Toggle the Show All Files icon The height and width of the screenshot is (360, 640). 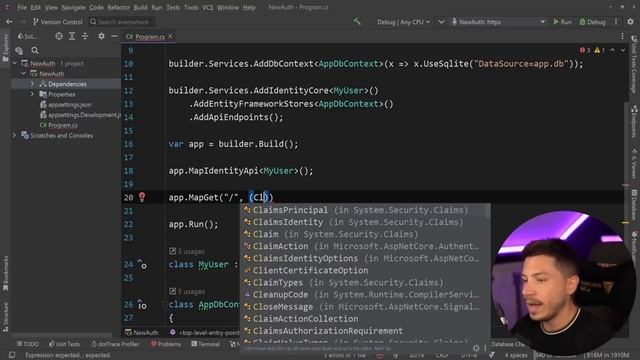19,51
